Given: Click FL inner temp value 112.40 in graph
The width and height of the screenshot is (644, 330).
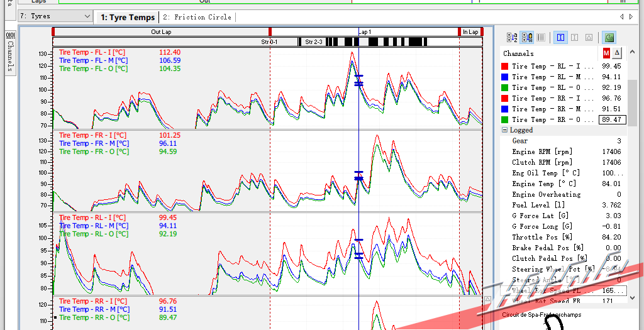Looking at the screenshot, I should (170, 52).
